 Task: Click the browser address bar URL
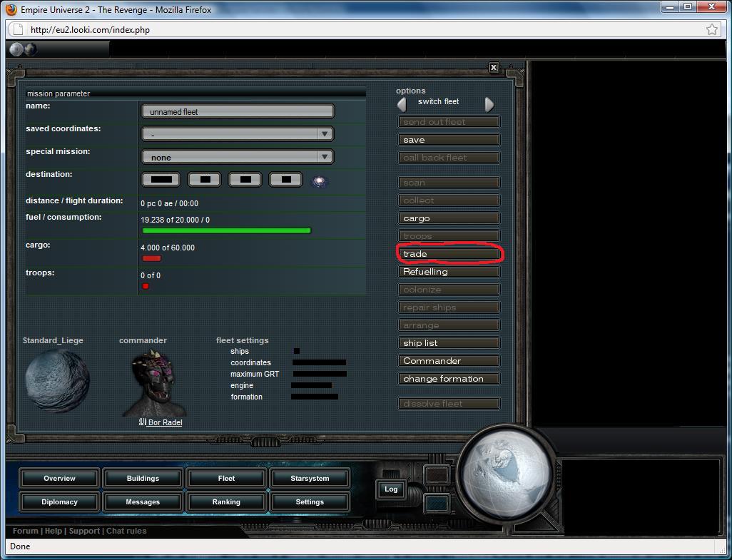pyautogui.click(x=90, y=30)
